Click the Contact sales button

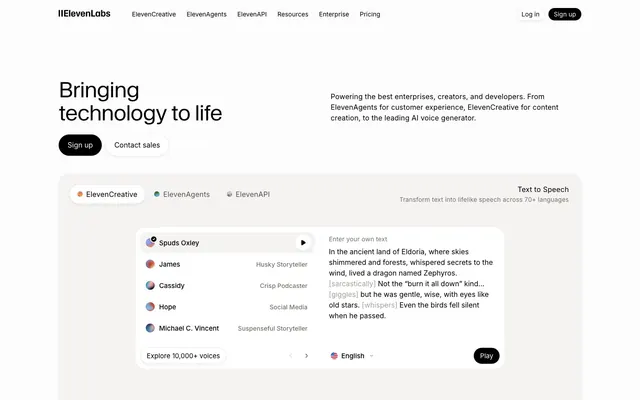click(137, 145)
